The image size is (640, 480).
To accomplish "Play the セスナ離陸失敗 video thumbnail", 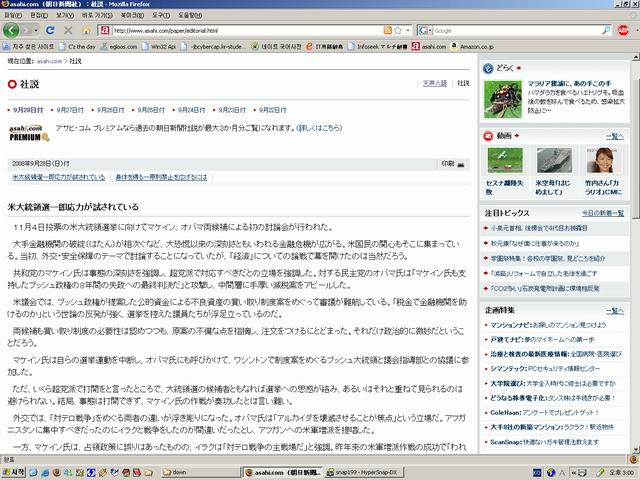I will pyautogui.click(x=505, y=160).
